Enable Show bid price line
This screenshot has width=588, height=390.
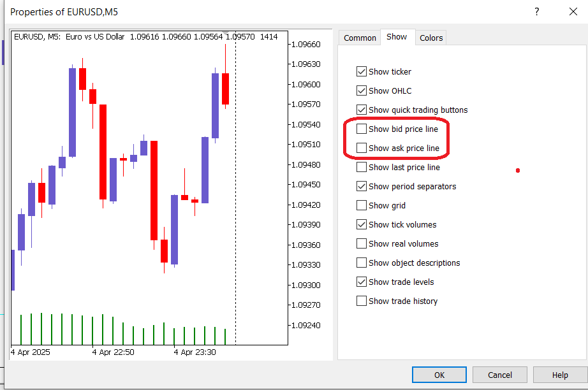(362, 129)
